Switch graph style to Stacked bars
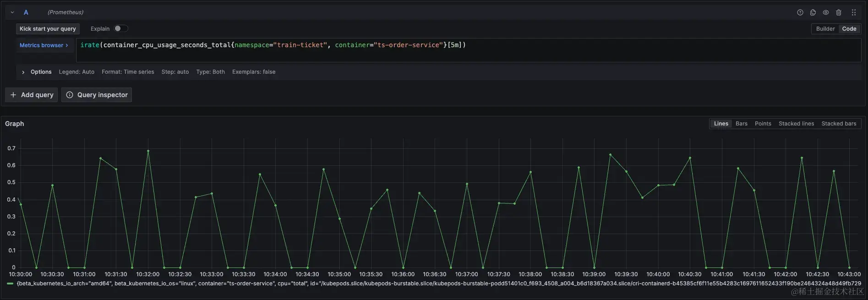This screenshot has height=300, width=868. 838,124
